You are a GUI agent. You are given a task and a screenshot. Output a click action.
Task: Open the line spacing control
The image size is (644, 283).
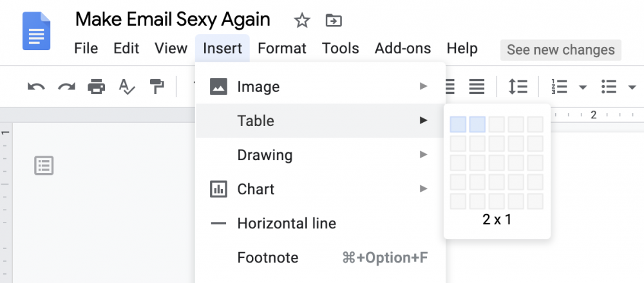(x=518, y=86)
